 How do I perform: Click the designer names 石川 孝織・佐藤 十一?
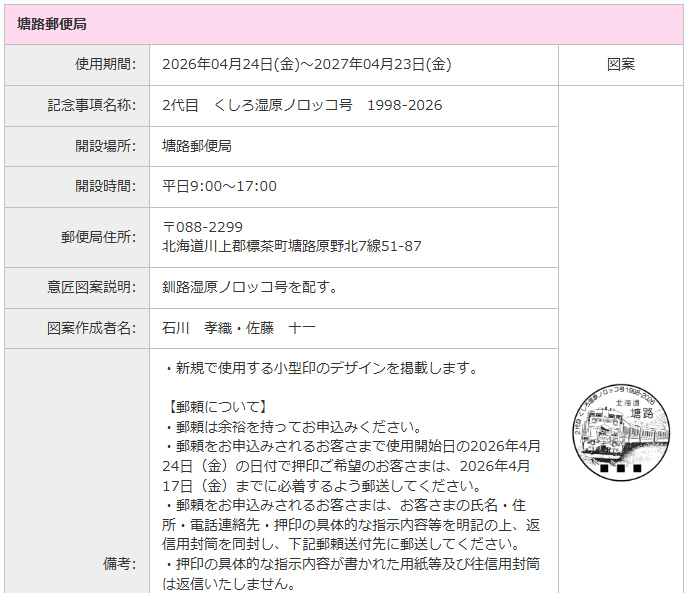pos(239,328)
